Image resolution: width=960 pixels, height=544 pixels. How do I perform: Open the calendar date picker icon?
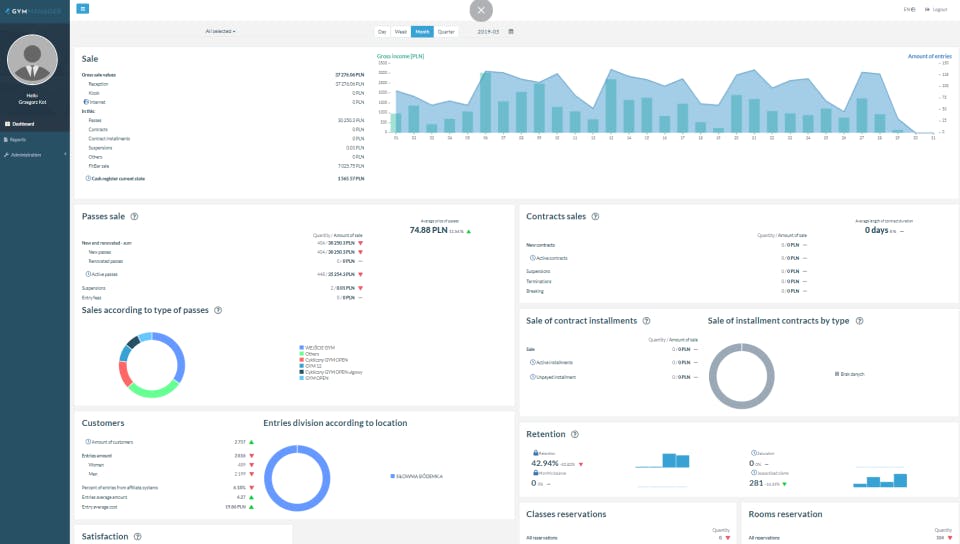pos(511,31)
